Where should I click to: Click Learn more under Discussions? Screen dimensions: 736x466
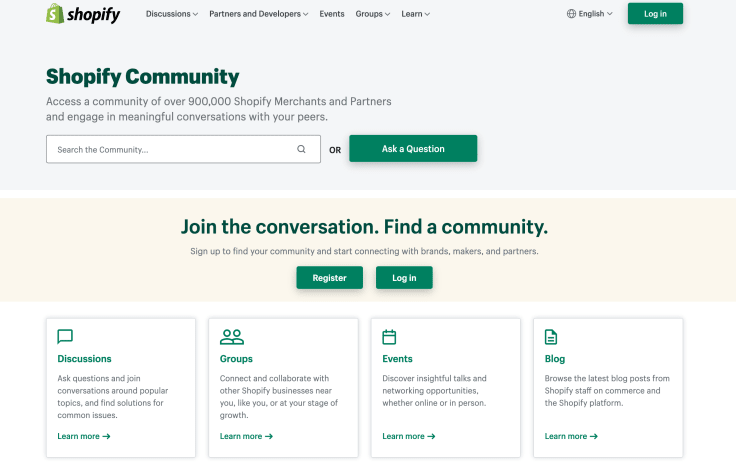pos(84,436)
